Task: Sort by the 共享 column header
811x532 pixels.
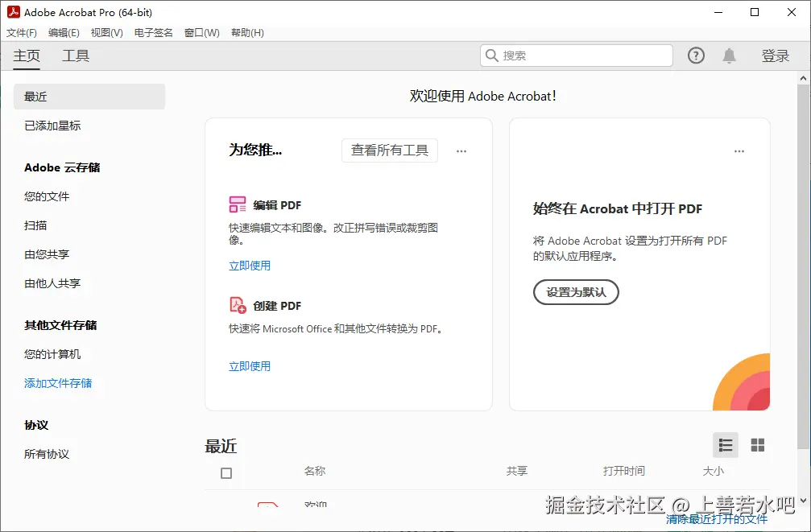Action: coord(517,471)
